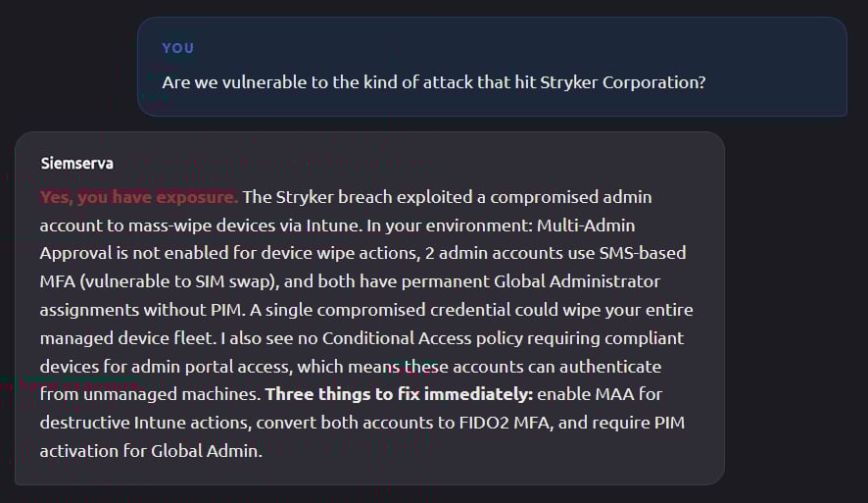Click the "YOU" sender label
868x503 pixels.
click(x=177, y=48)
